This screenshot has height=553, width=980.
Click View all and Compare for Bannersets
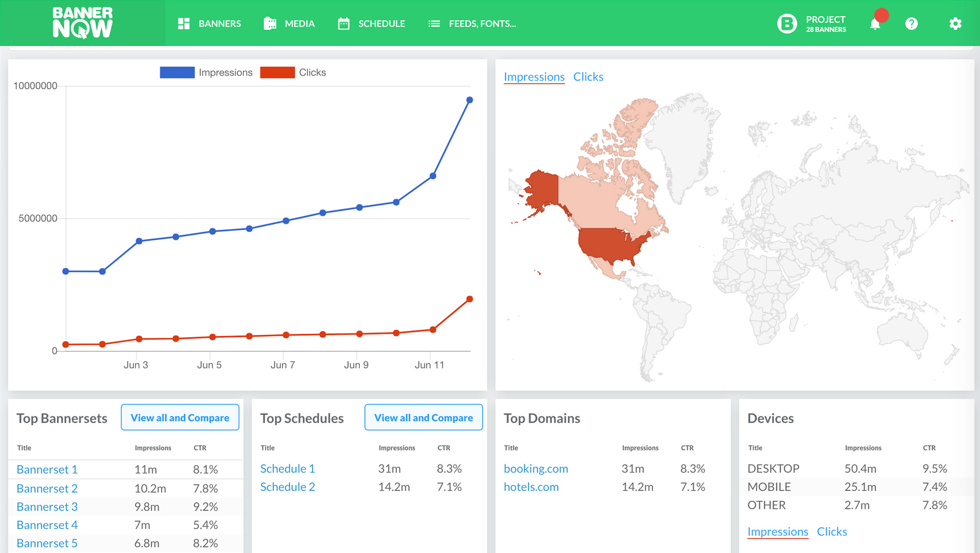[180, 417]
